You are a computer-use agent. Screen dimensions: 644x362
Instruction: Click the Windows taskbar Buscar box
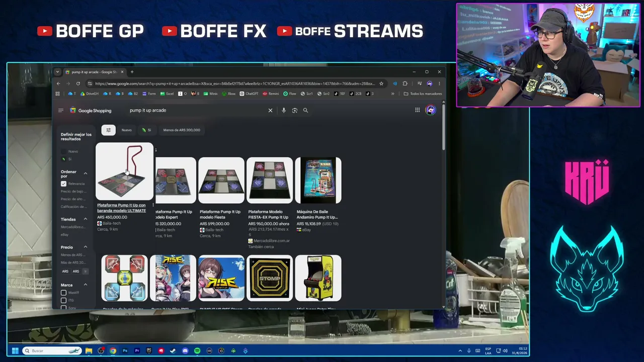pos(52,350)
